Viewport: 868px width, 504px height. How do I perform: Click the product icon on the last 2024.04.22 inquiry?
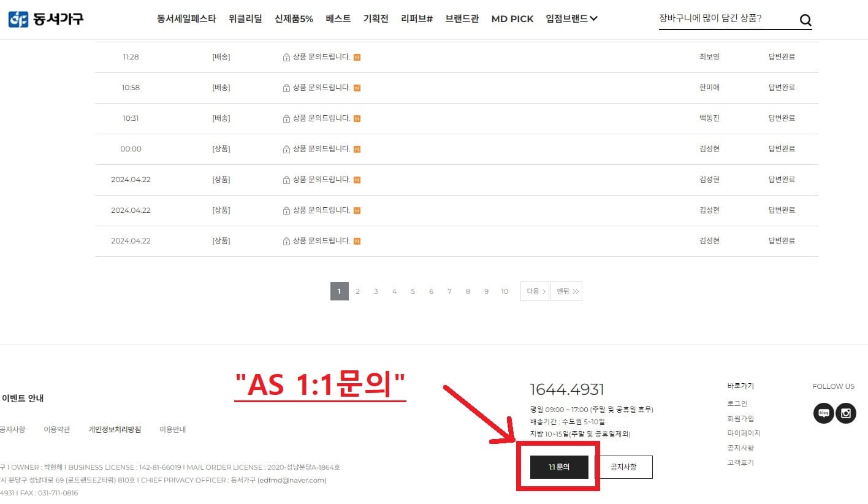pos(286,240)
